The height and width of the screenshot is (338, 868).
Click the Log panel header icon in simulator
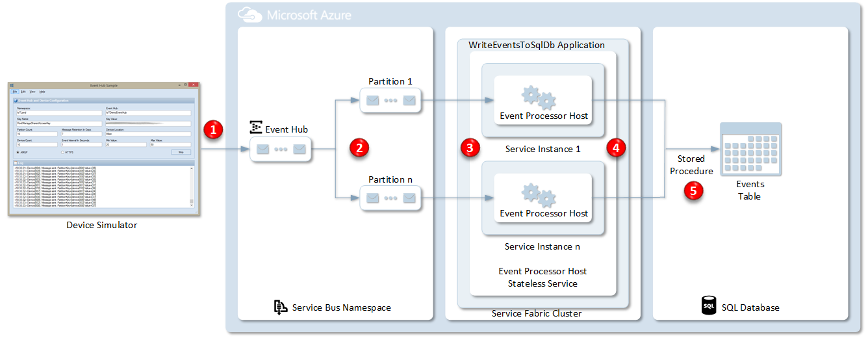point(16,163)
